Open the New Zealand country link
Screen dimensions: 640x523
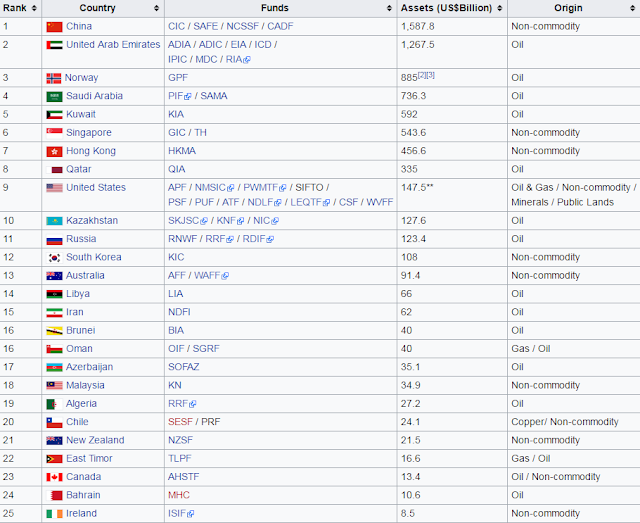tap(95, 440)
